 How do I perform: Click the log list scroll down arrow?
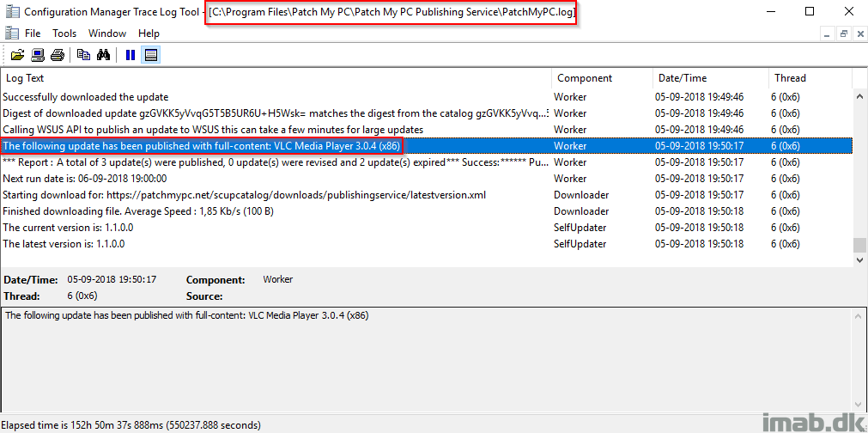859,259
